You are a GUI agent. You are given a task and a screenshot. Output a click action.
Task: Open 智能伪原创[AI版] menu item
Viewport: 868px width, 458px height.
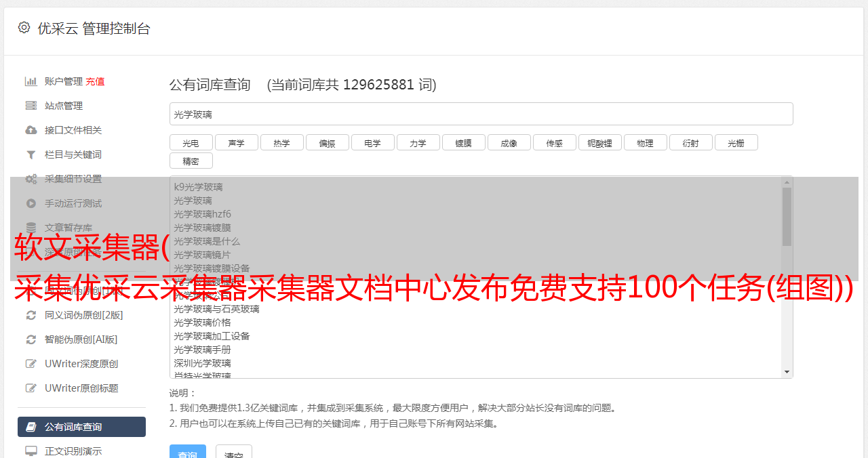coord(81,339)
